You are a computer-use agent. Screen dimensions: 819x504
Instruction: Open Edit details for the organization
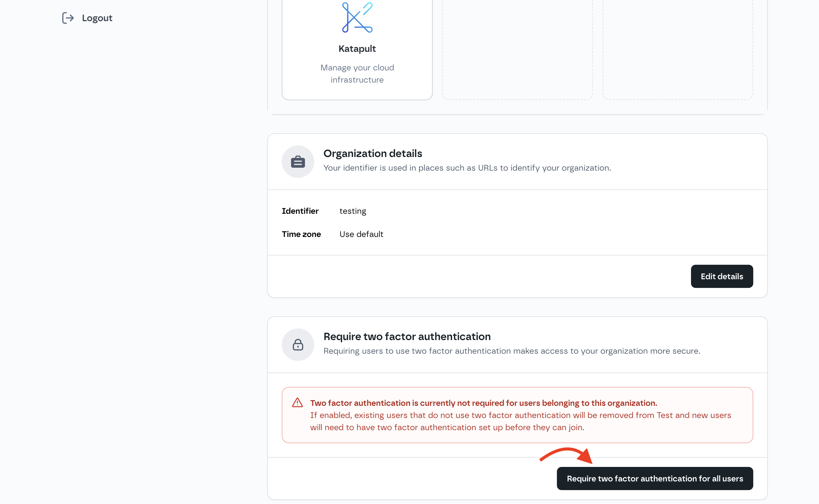pyautogui.click(x=722, y=276)
